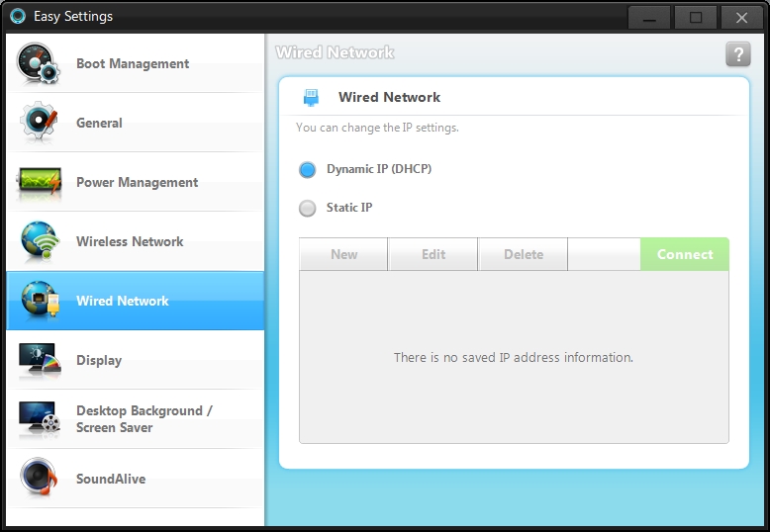770x532 pixels.
Task: Click the Display monitor icon
Action: click(x=40, y=361)
